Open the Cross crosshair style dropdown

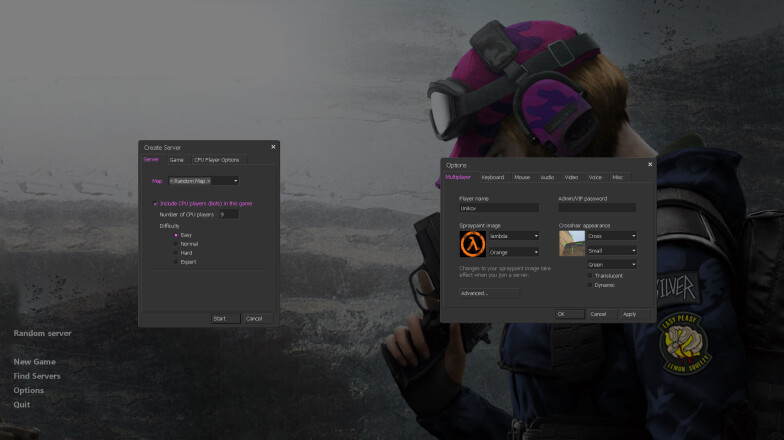[x=612, y=236]
